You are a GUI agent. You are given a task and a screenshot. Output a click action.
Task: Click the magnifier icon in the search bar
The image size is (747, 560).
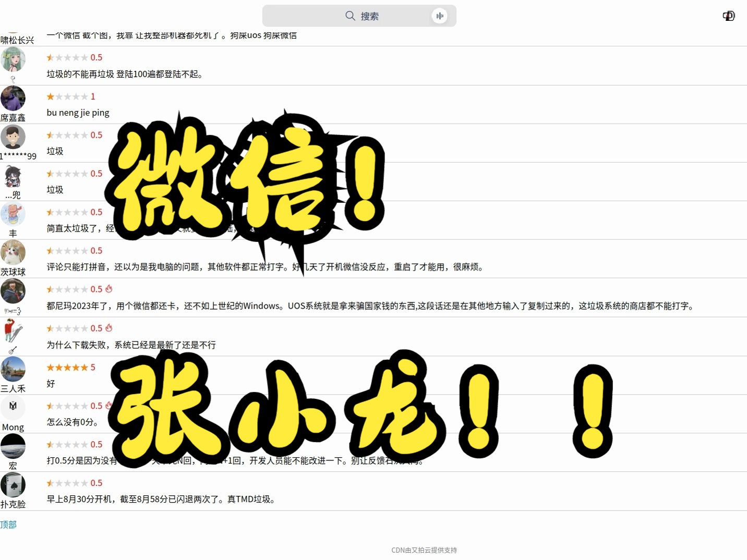pos(350,16)
